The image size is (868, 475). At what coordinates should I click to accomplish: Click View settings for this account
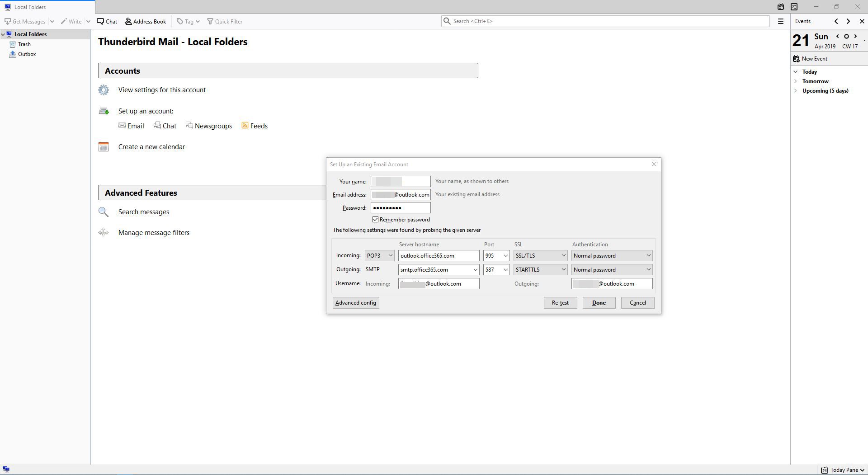tap(162, 90)
